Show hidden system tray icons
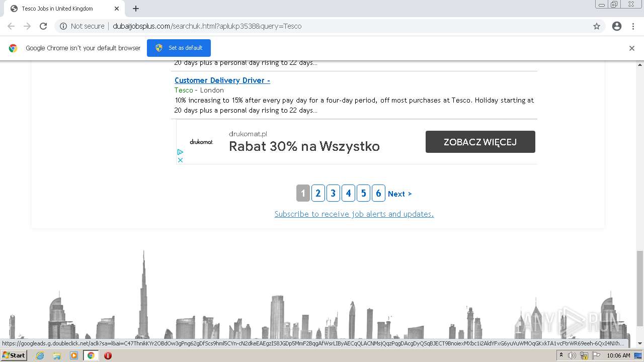This screenshot has width=644, height=362. click(561, 355)
